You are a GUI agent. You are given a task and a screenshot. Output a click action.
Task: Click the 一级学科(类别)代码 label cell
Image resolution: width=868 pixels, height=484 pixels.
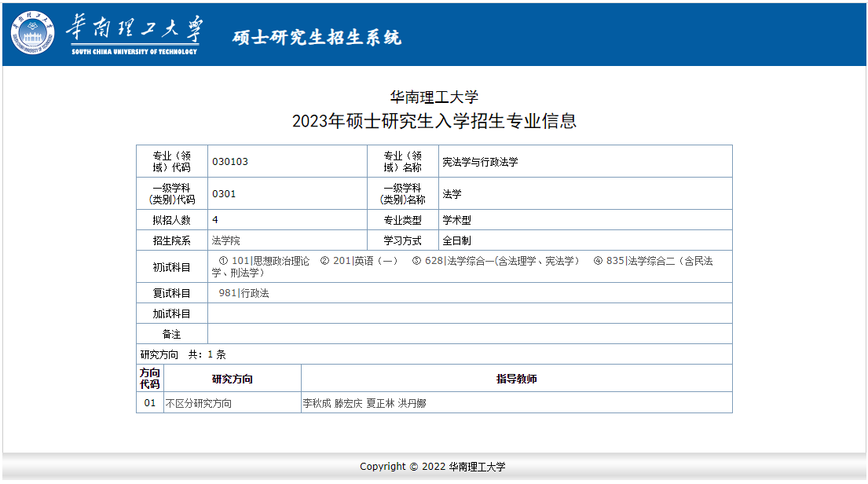171,193
